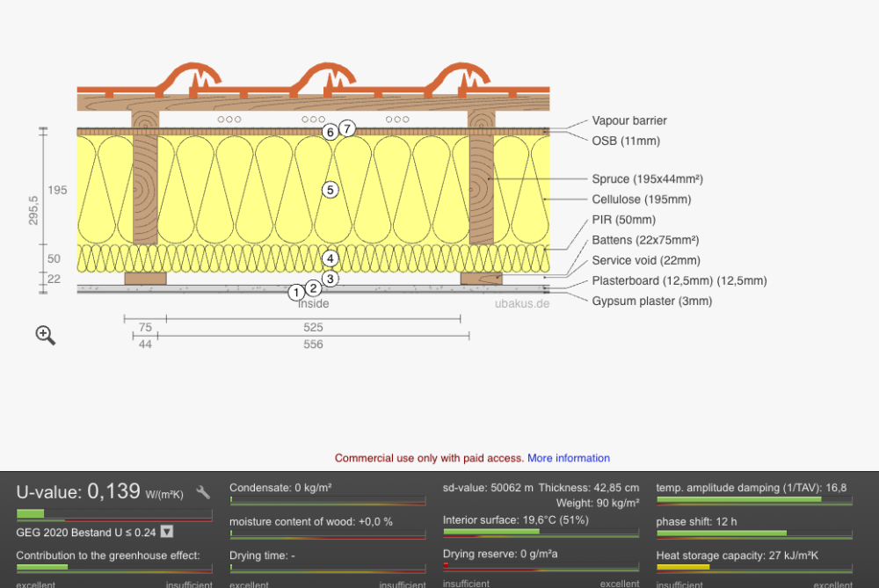Click the magnifier zoom-in icon
Screen dimensions: 879x588
pos(46,335)
